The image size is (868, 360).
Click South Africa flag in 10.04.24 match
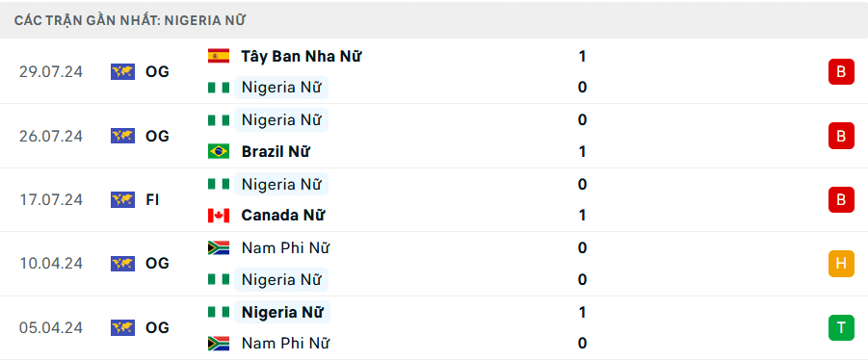point(219,247)
